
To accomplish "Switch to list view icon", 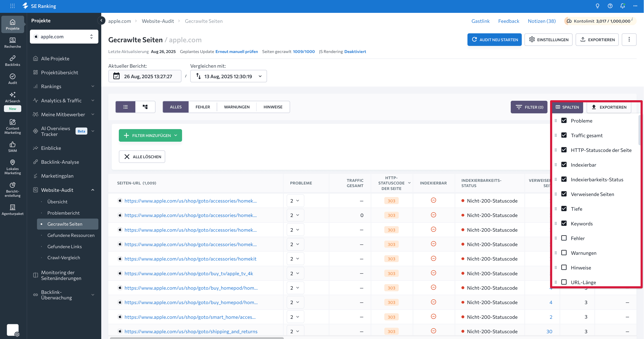I will point(125,107).
